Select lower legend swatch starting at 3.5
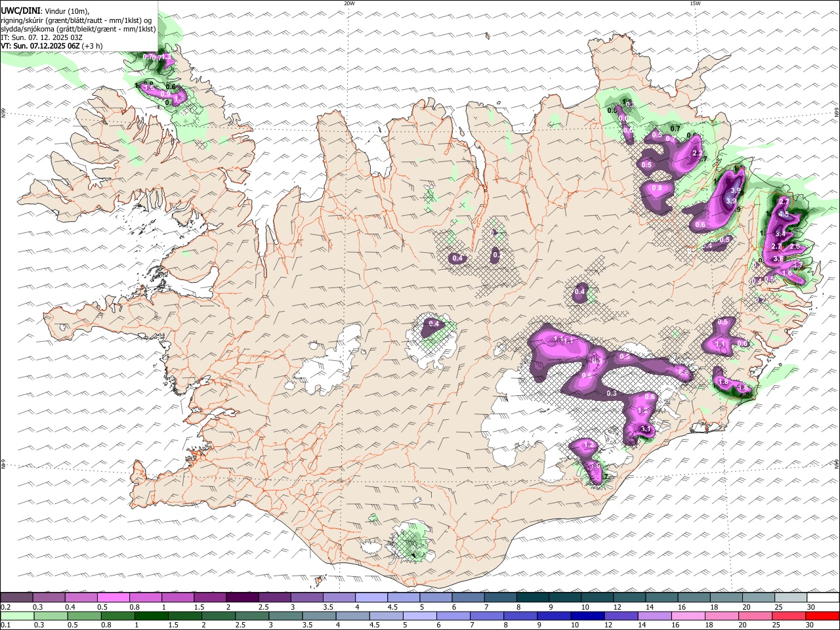 [319, 616]
